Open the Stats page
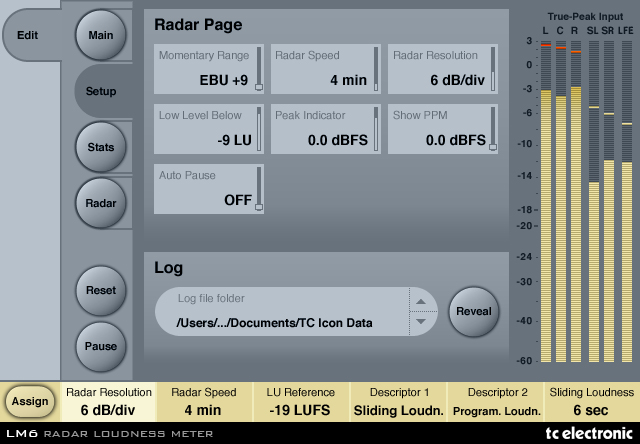Image resolution: width=640 pixels, height=444 pixels. click(100, 147)
